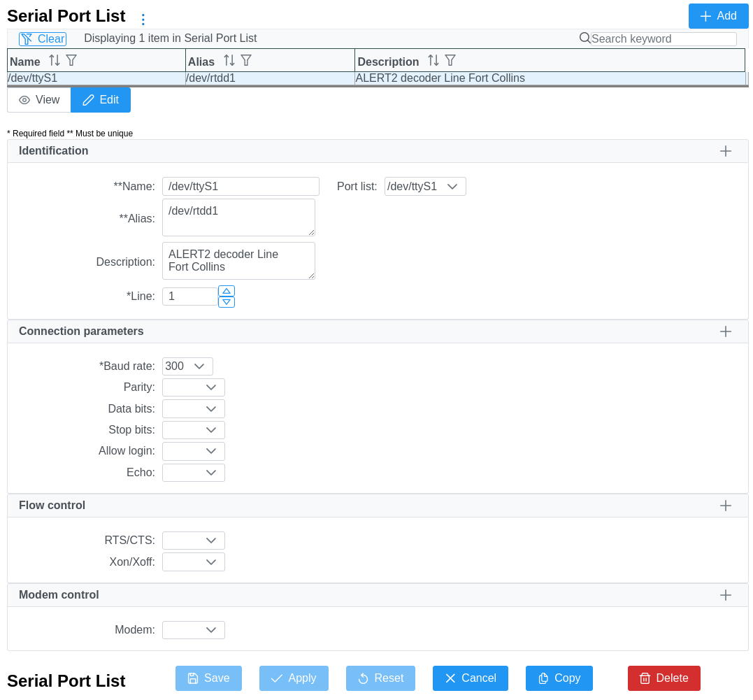Click the filter icon in Name column
The height and width of the screenshot is (700, 753).
[x=71, y=61]
